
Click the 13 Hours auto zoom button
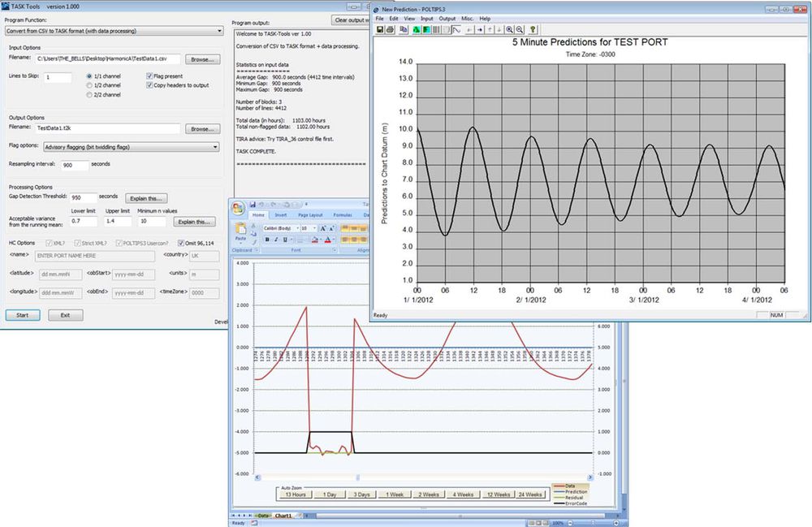point(296,495)
